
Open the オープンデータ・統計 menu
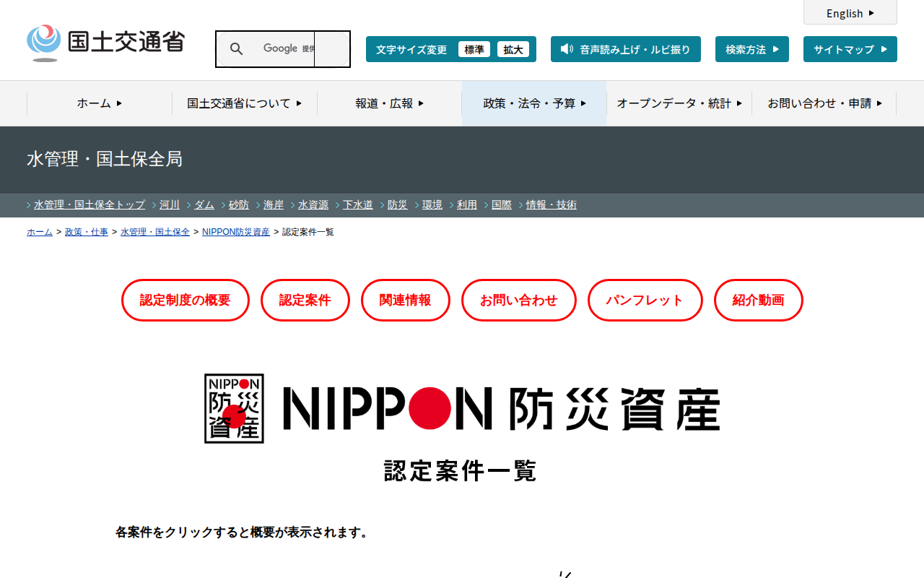click(679, 103)
